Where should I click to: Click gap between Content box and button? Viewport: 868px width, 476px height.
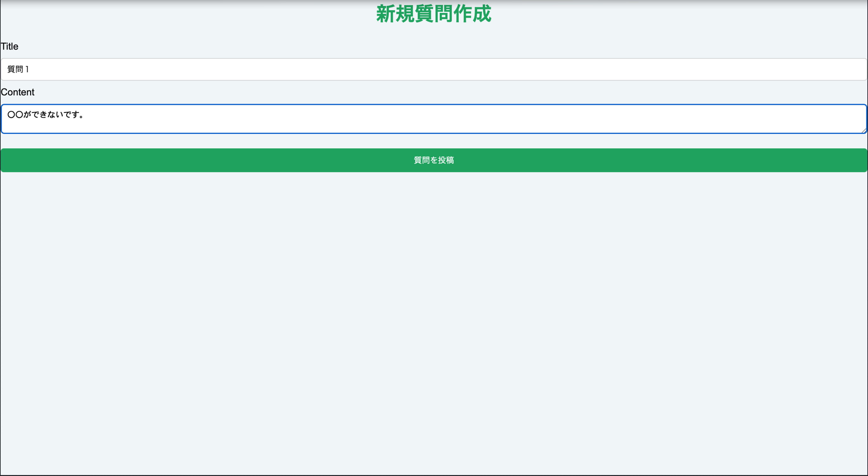tap(434, 141)
